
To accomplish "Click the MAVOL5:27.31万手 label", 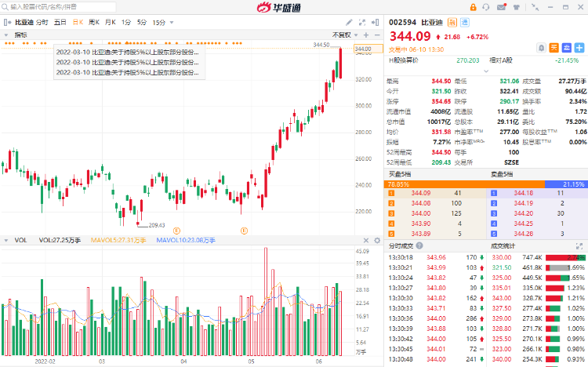I will [118, 241].
